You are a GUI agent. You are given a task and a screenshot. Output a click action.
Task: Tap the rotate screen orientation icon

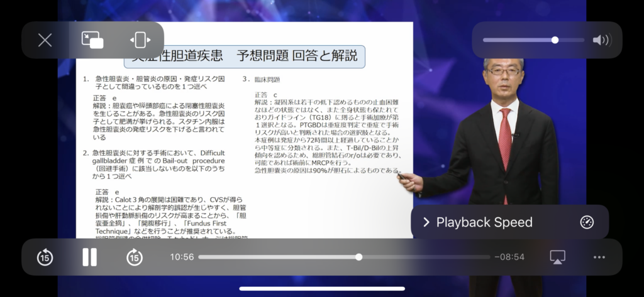click(x=140, y=40)
